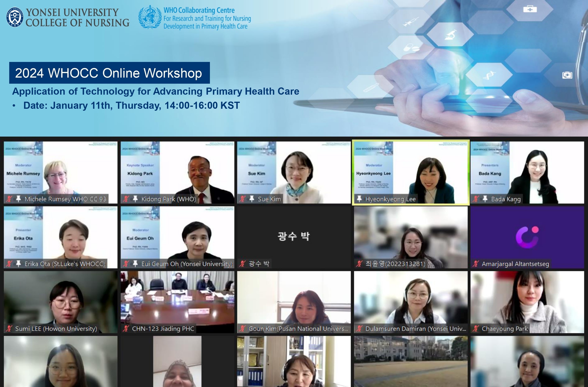Viewport: 588px width, 387px height.
Task: Click the World Health Organization emblem
Action: (x=150, y=17)
